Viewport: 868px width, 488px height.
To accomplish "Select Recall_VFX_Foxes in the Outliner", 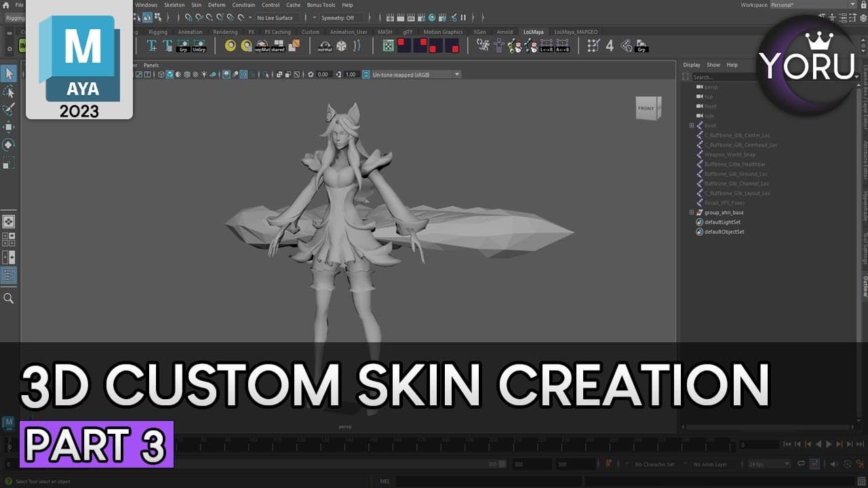I will pyautogui.click(x=724, y=203).
